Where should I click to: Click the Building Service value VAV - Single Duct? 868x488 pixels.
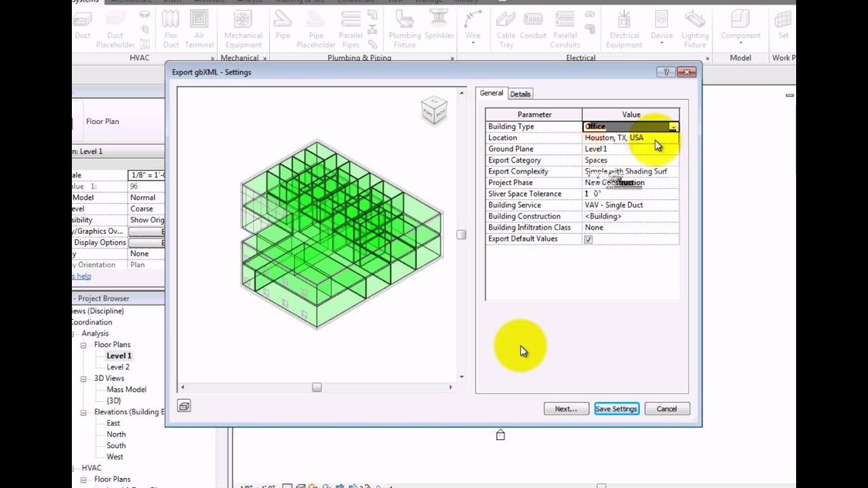(x=630, y=205)
